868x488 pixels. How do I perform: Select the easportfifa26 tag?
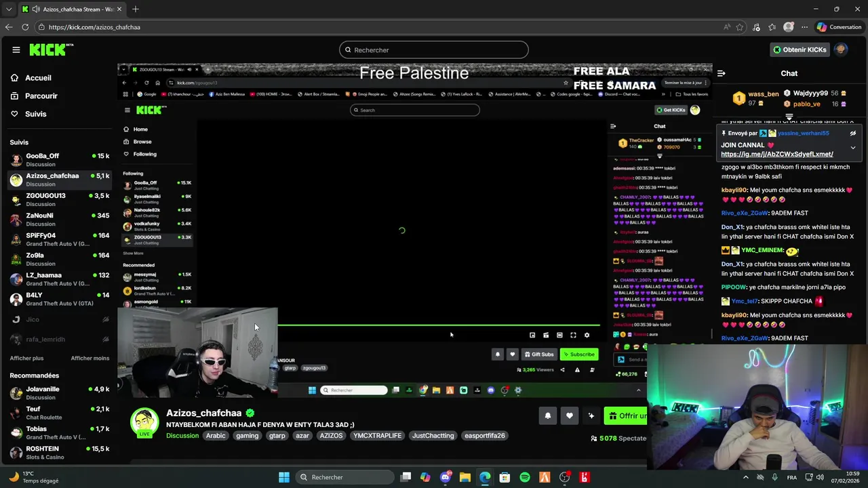click(x=485, y=436)
